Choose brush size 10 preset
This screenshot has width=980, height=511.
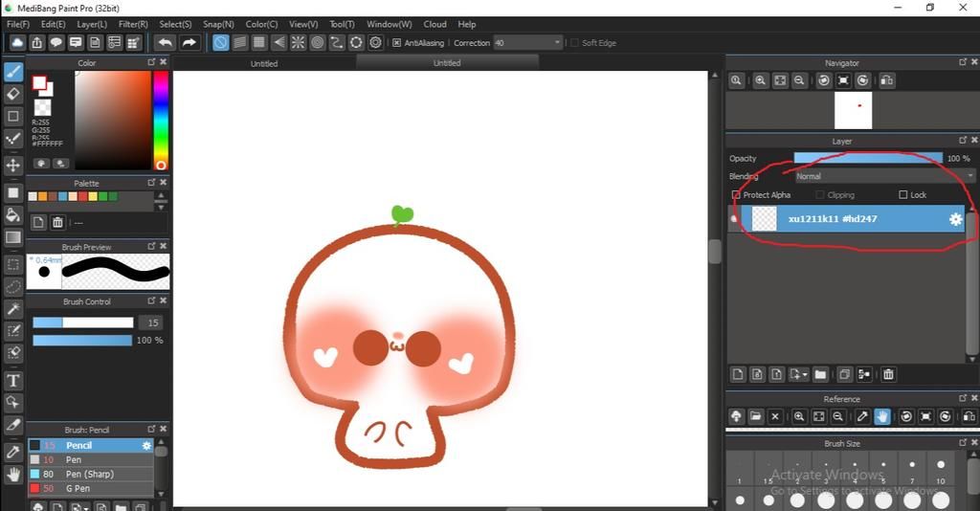[x=941, y=470]
